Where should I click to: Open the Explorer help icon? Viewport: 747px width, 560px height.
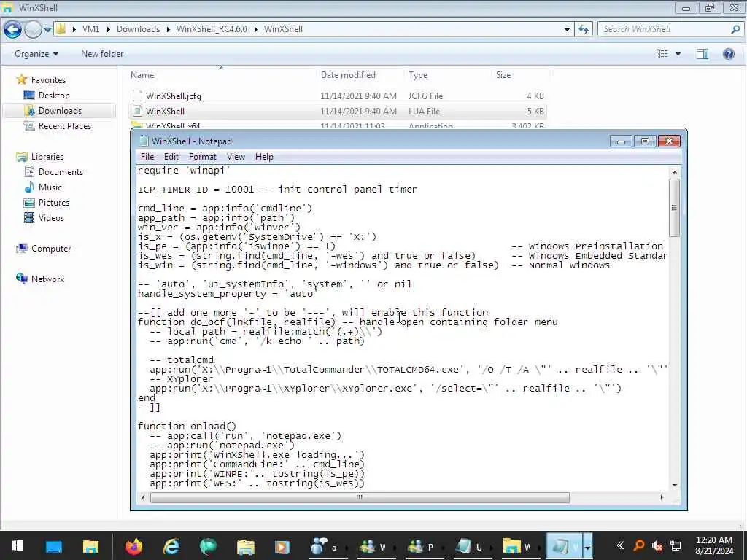click(729, 54)
